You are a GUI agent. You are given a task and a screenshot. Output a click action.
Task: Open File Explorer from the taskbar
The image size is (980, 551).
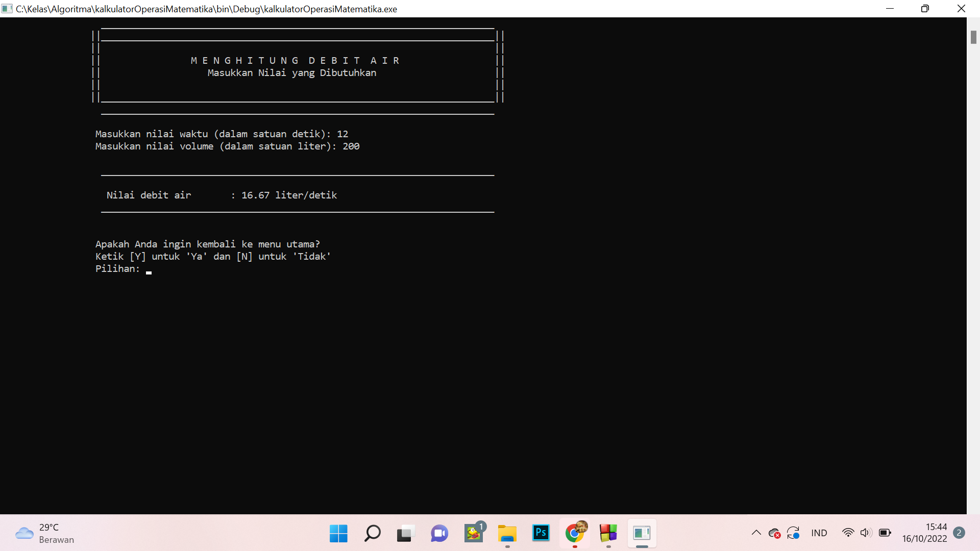coord(507,533)
